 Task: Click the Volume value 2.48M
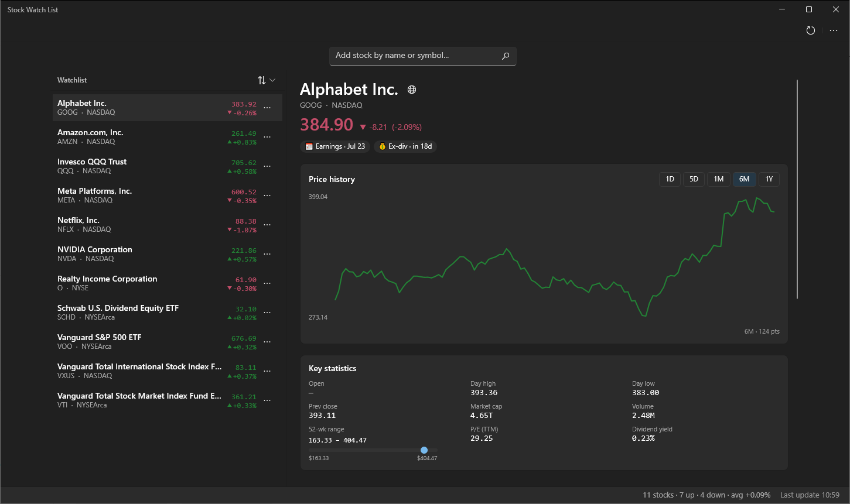tap(643, 416)
